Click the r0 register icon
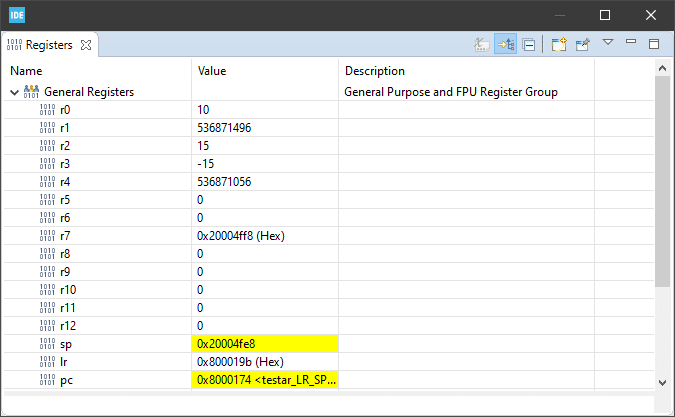The width and height of the screenshot is (675, 417). (x=47, y=110)
